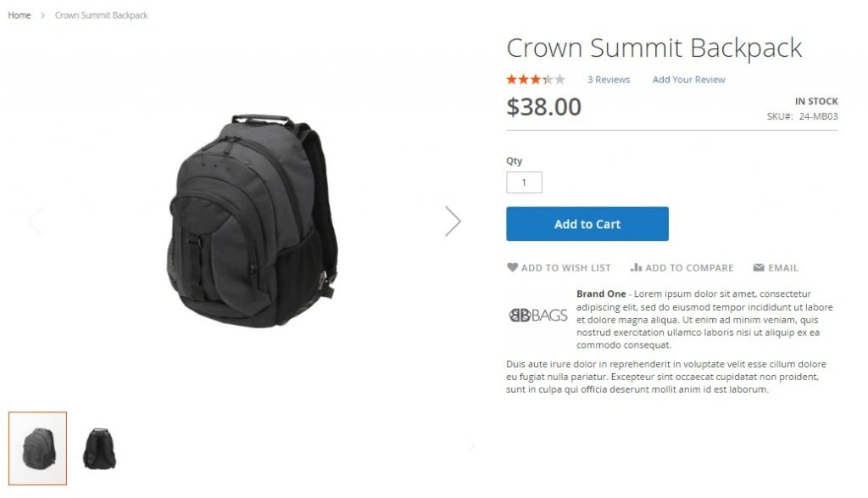Show next product image with right arrow

pos(453,221)
